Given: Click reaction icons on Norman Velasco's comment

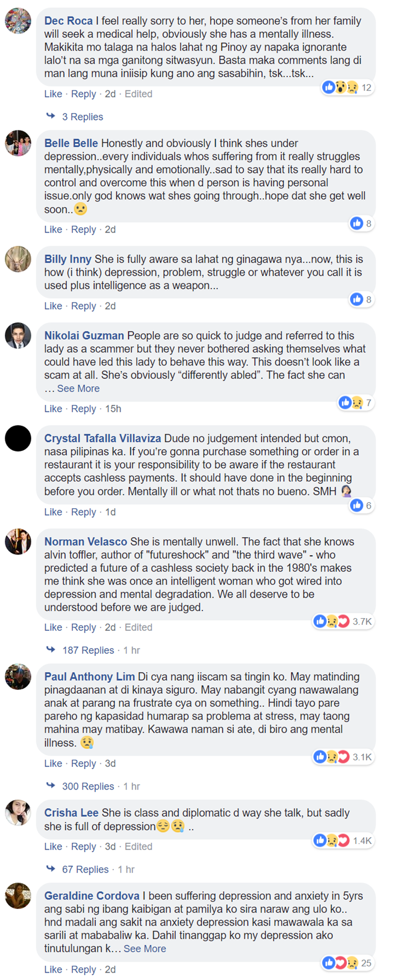Looking at the screenshot, I should [x=332, y=621].
